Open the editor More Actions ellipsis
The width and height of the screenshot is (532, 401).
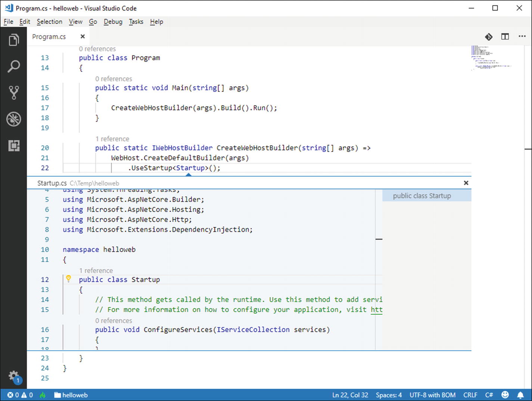(x=522, y=37)
